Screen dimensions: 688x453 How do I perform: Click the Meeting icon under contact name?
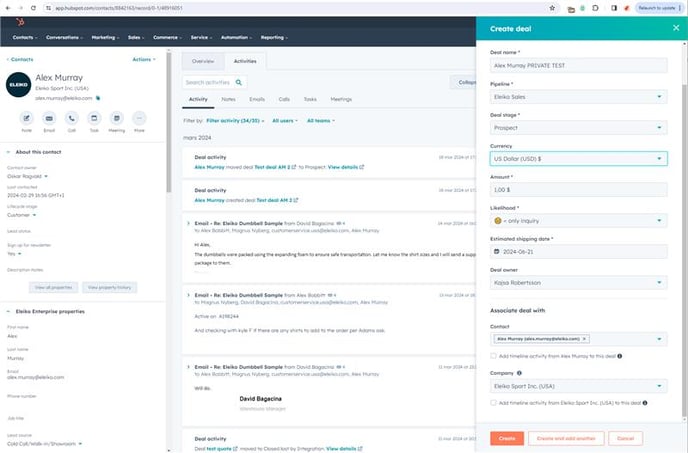tap(117, 117)
